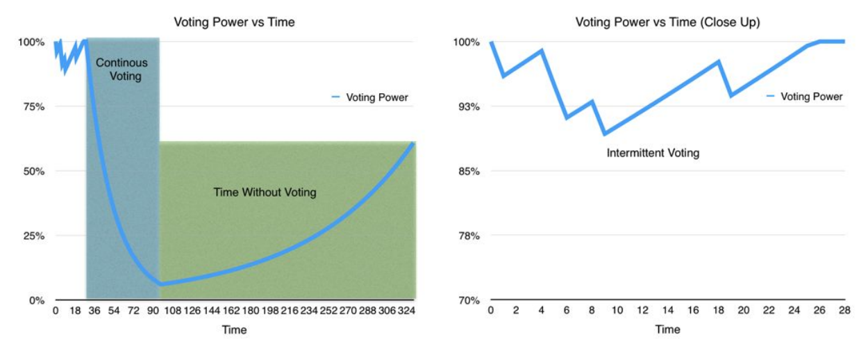Click the "Time Without Voting" label
This screenshot has width=868, height=342.
pos(265,192)
